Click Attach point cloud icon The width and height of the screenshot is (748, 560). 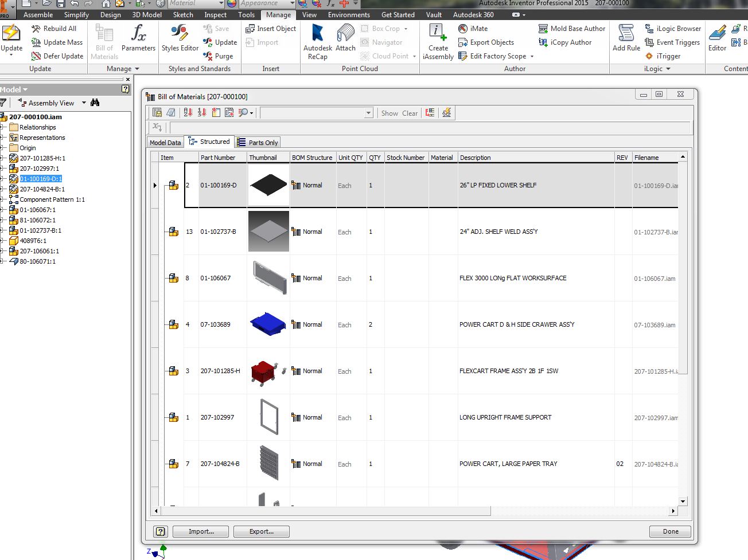coord(345,38)
